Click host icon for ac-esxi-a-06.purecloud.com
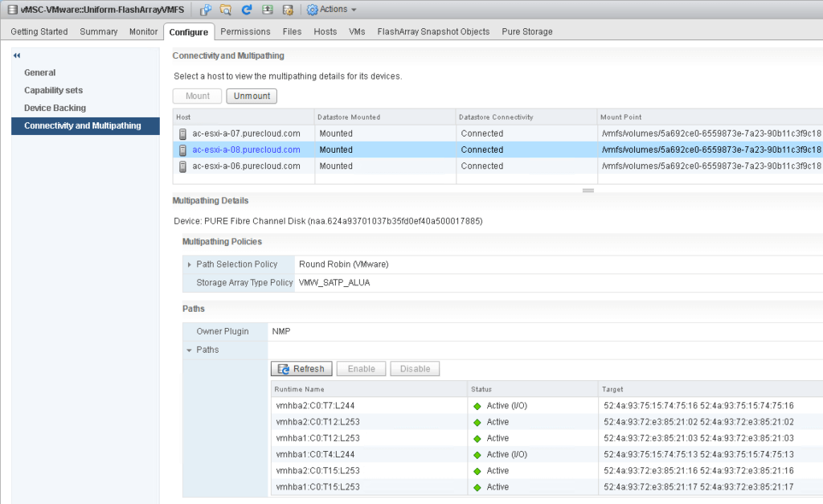The image size is (823, 504). (x=182, y=166)
